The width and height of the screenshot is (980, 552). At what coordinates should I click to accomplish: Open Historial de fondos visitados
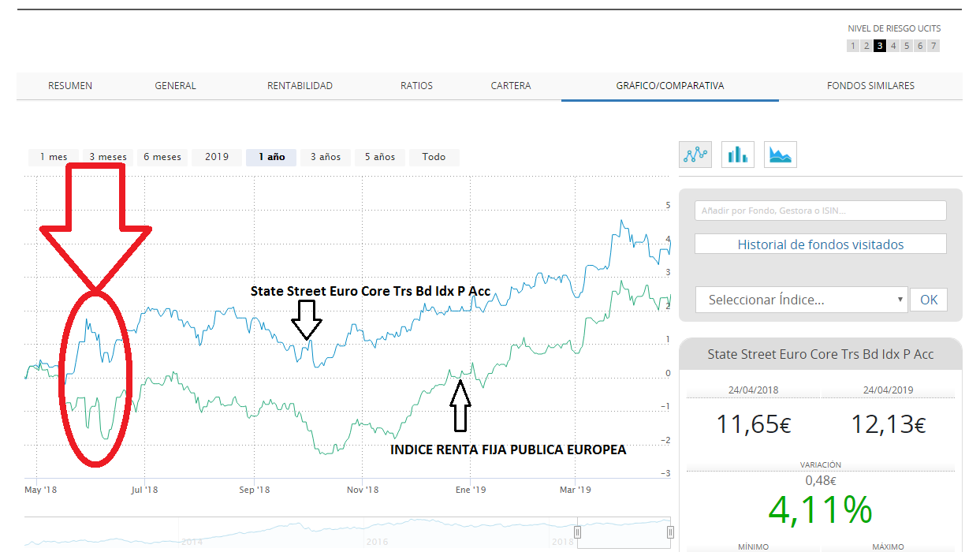click(x=820, y=244)
